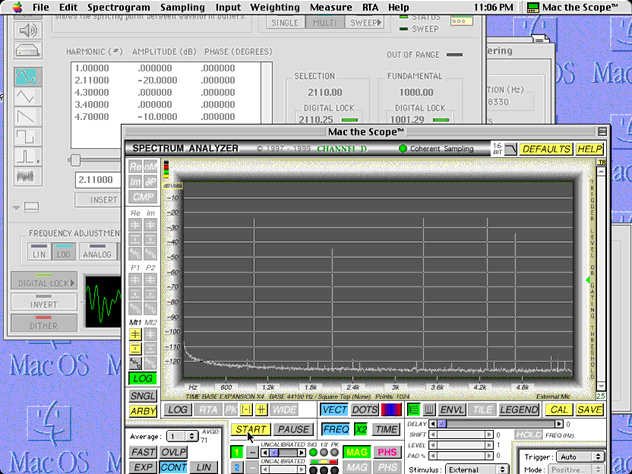Screen dimensions: 632x474
Task: Open the Weighting menu
Action: 275,7
